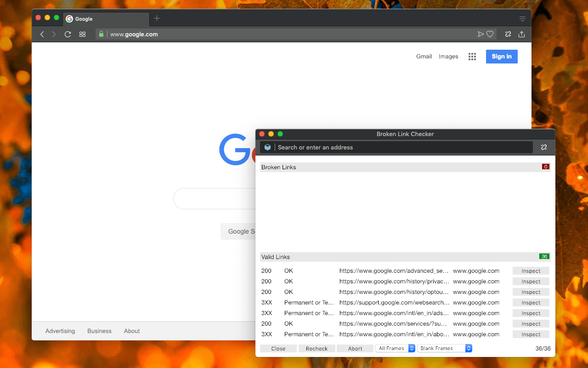This screenshot has height=368, width=588.
Task: Click the red 0 broken links badge
Action: [546, 167]
